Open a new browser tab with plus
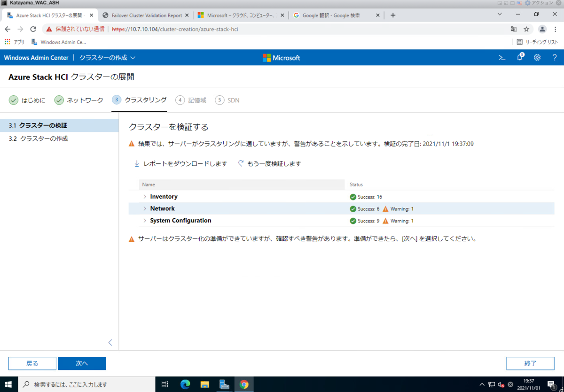 pos(393,15)
